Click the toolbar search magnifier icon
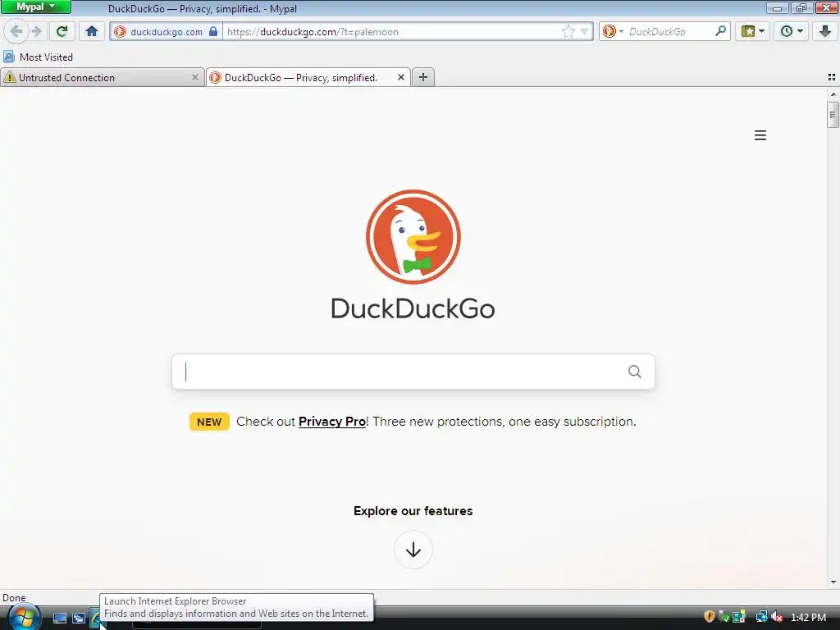 [720, 32]
